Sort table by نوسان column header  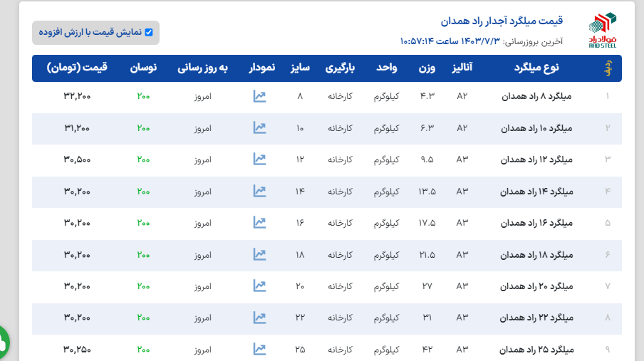pyautogui.click(x=143, y=68)
